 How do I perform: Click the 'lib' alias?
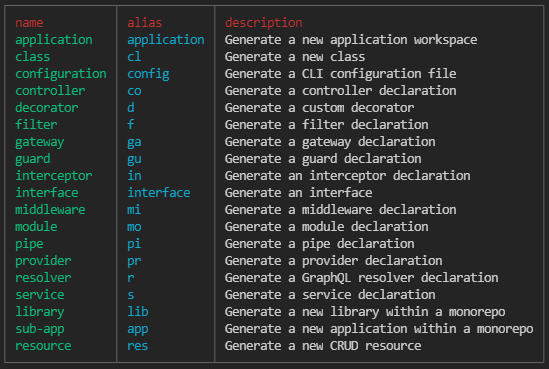138,312
